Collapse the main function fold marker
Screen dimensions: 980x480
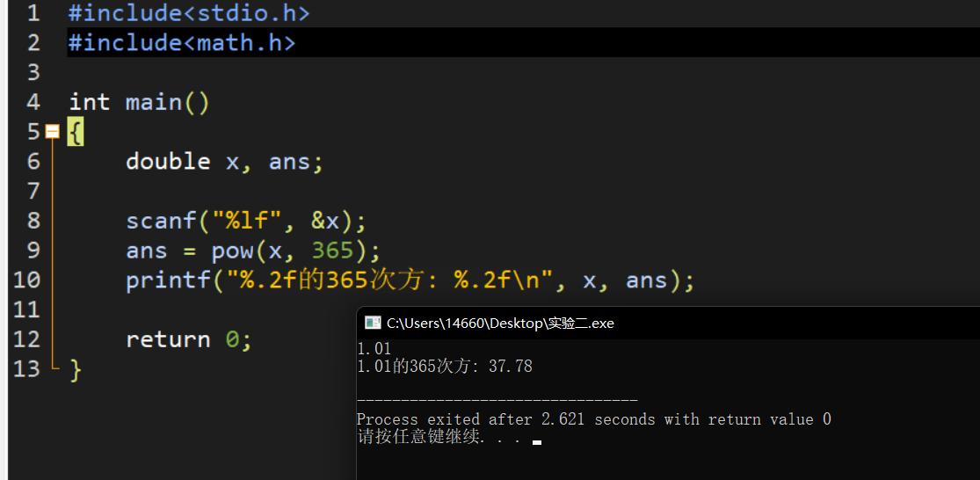pos(52,132)
